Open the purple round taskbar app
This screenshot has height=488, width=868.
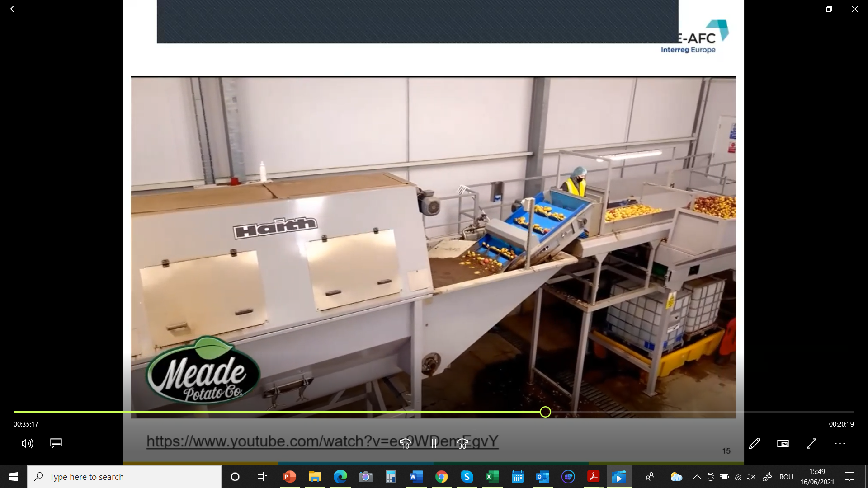(568, 477)
